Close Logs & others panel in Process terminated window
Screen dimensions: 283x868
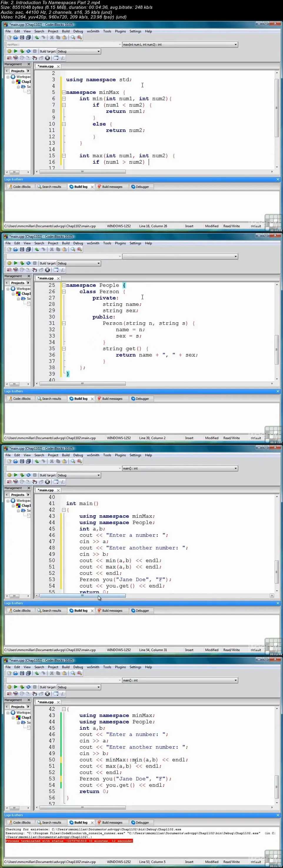[x=278, y=815]
